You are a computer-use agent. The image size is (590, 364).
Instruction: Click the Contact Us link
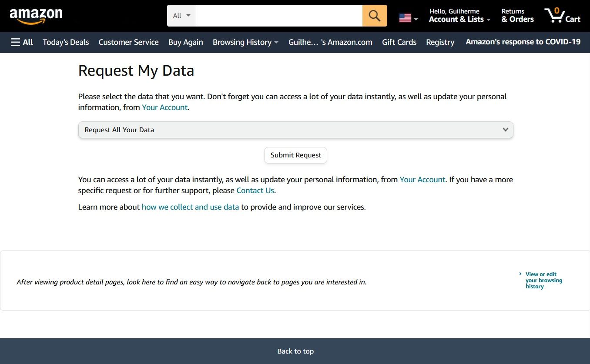tap(255, 190)
